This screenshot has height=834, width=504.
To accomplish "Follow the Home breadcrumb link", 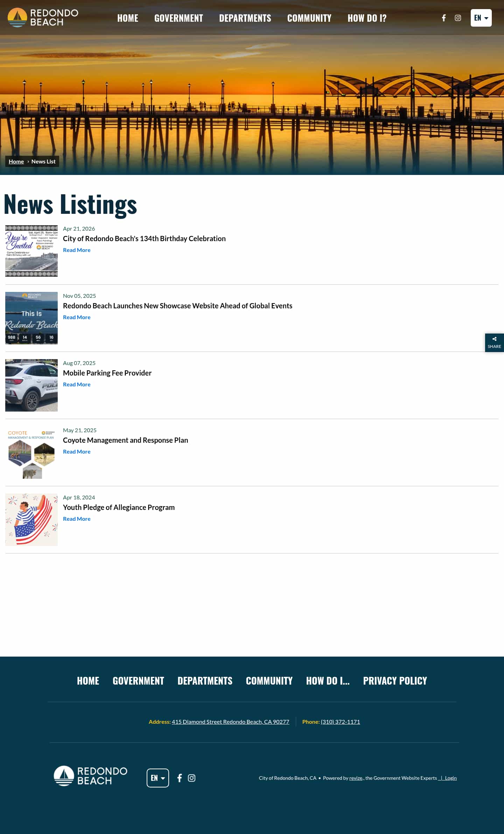I will click(16, 161).
